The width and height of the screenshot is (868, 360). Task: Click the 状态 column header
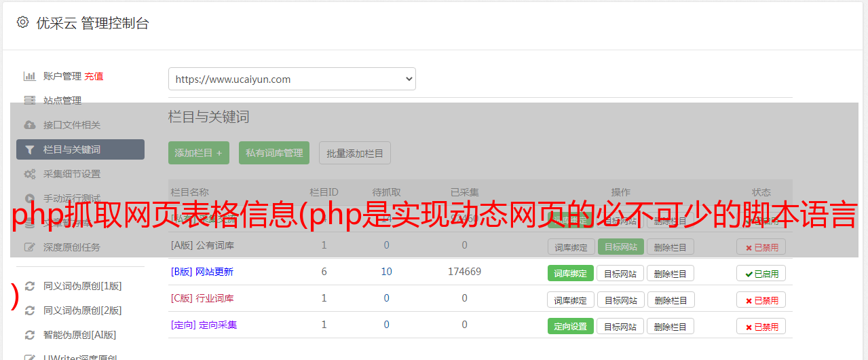pyautogui.click(x=761, y=192)
